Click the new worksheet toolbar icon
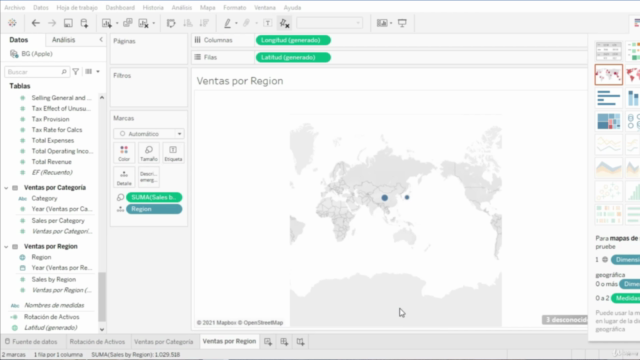This screenshot has height=360, width=640. pyautogui.click(x=107, y=23)
